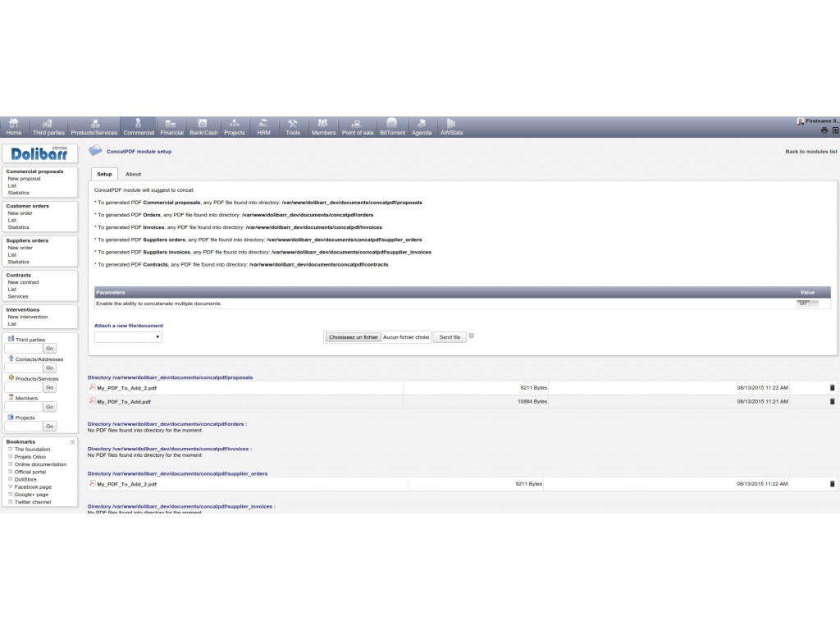This screenshot has width=840, height=630.
Task: Delete My_PDF_To_Add_2.pdf in proposals directory
Action: tap(832, 387)
